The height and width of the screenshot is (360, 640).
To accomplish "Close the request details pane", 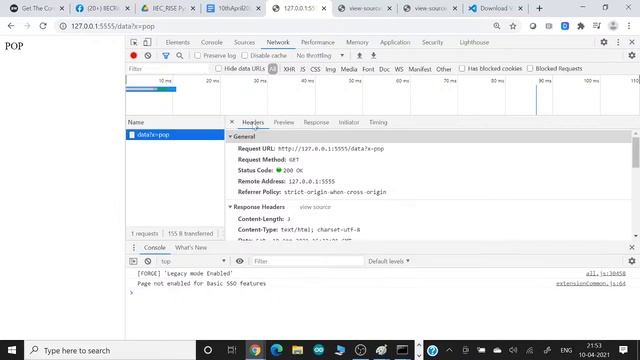I will coord(232,122).
